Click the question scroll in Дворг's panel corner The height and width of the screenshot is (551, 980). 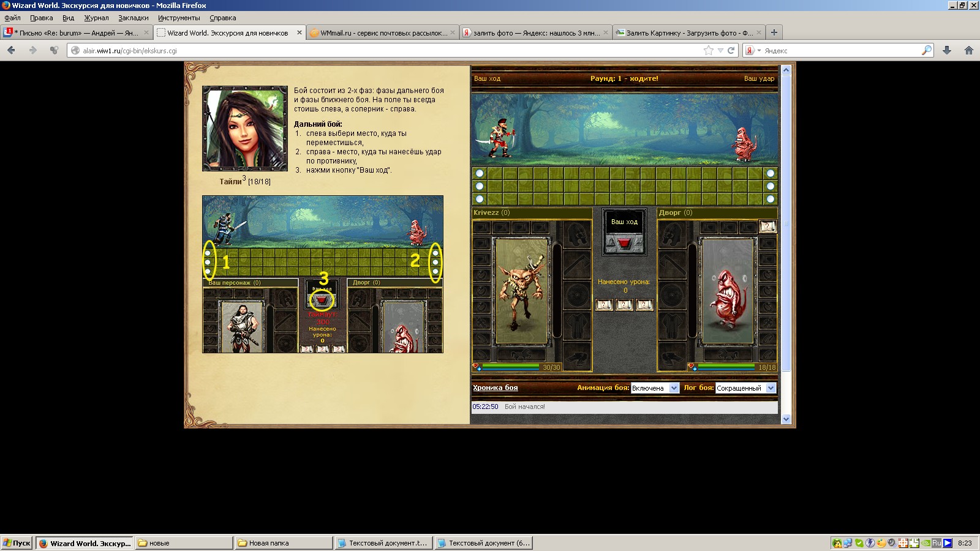(767, 227)
